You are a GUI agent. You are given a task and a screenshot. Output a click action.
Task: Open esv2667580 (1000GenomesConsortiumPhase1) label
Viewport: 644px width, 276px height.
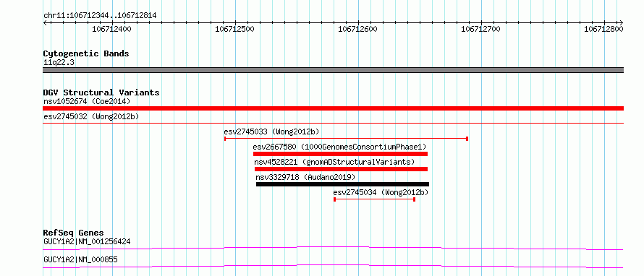click(339, 147)
